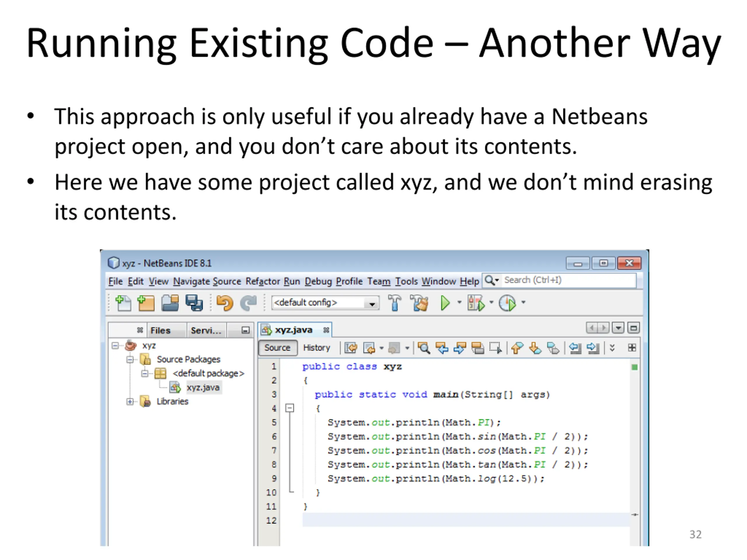Expand the Libraries tree node
The width and height of the screenshot is (747, 560).
(130, 401)
